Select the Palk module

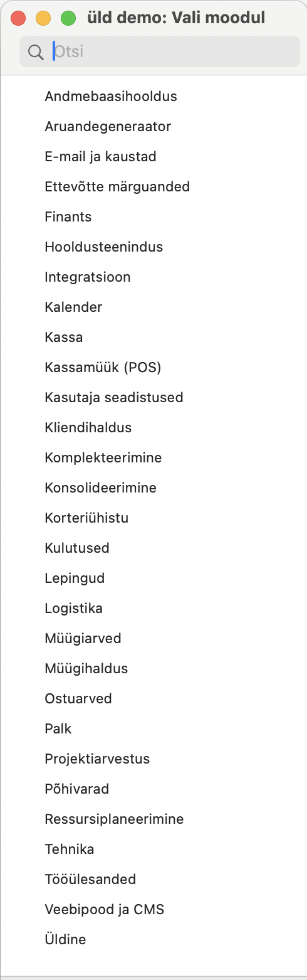coord(58,729)
